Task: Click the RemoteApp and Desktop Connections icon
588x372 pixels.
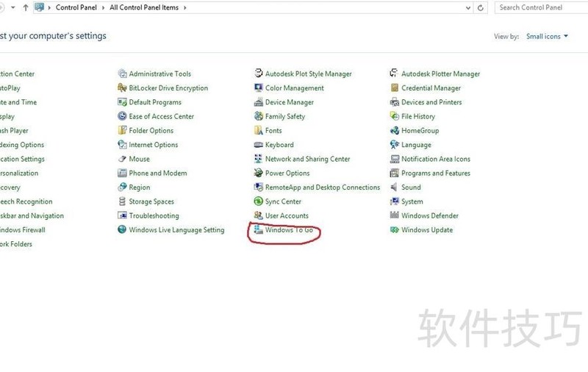Action: point(259,187)
